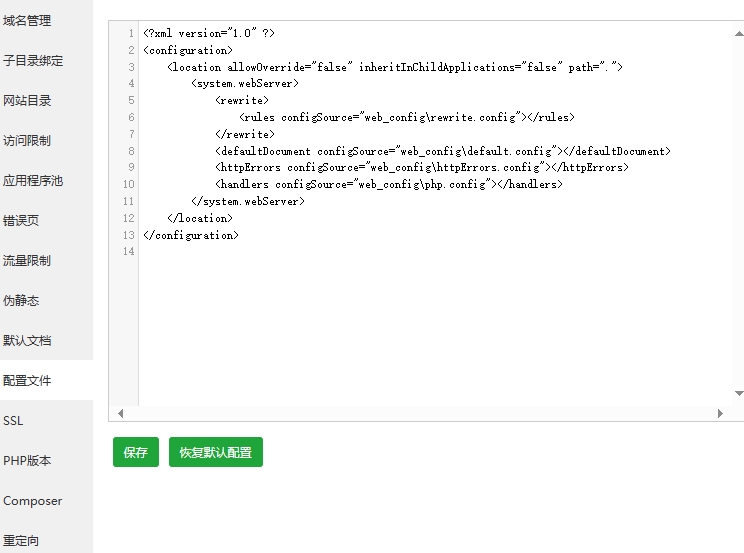The height and width of the screenshot is (553, 744).
Task: Click the <location allowOverride> line
Action: (395, 67)
